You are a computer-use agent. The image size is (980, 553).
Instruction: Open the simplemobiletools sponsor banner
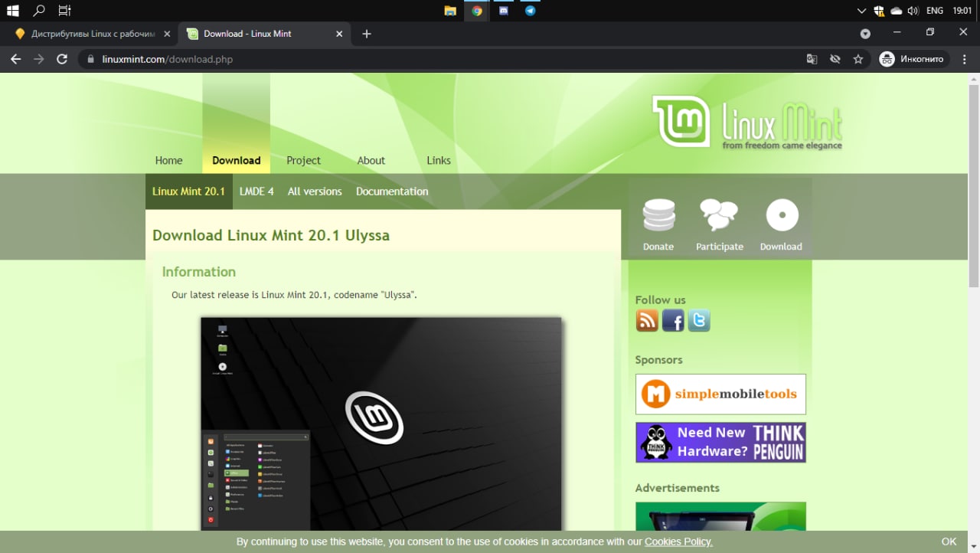pos(720,394)
